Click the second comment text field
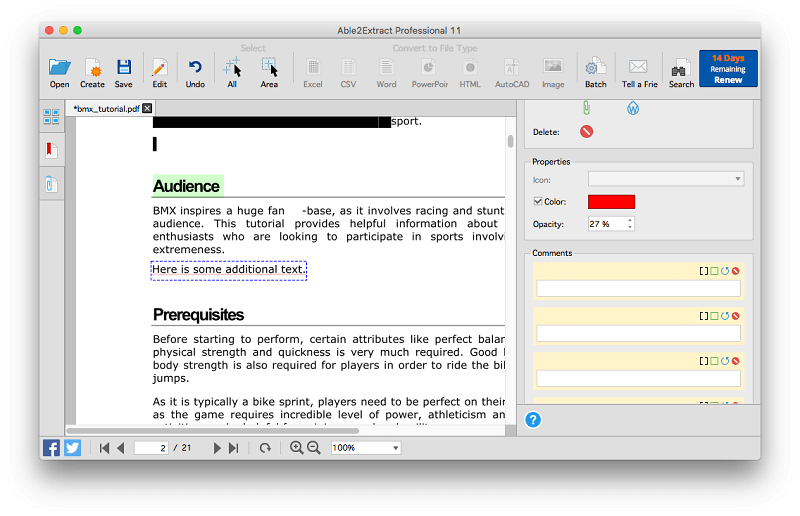 coord(638,333)
